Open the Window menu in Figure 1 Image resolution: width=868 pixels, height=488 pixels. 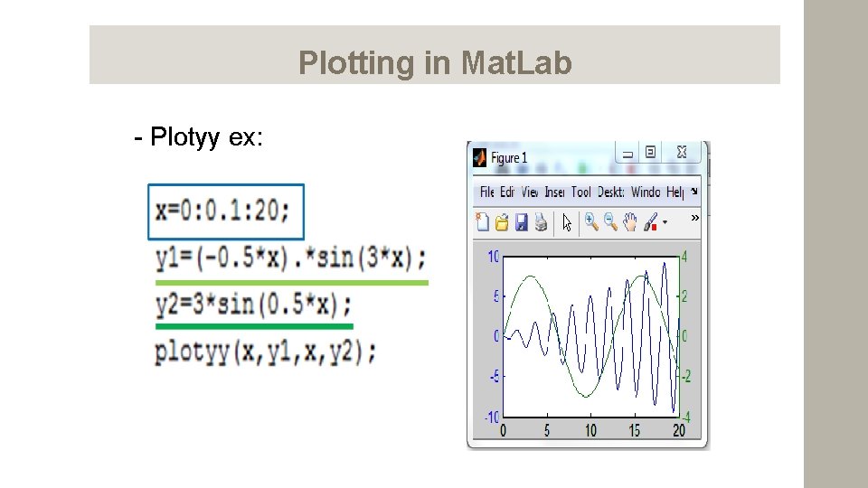pyautogui.click(x=646, y=192)
